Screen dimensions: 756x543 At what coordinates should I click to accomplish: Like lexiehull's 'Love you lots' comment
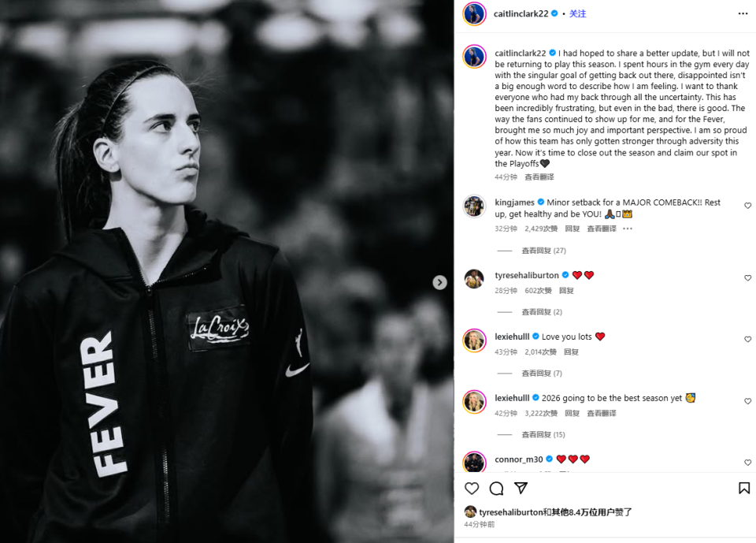pos(747,340)
